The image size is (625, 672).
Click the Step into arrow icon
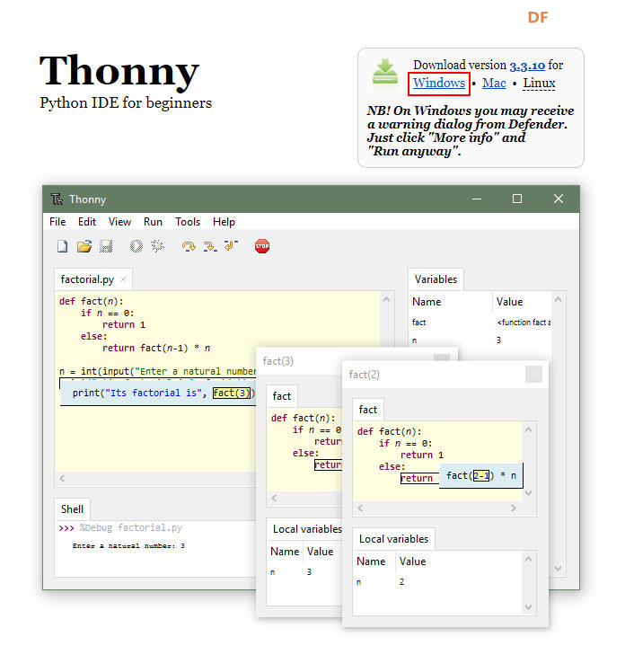click(x=210, y=246)
